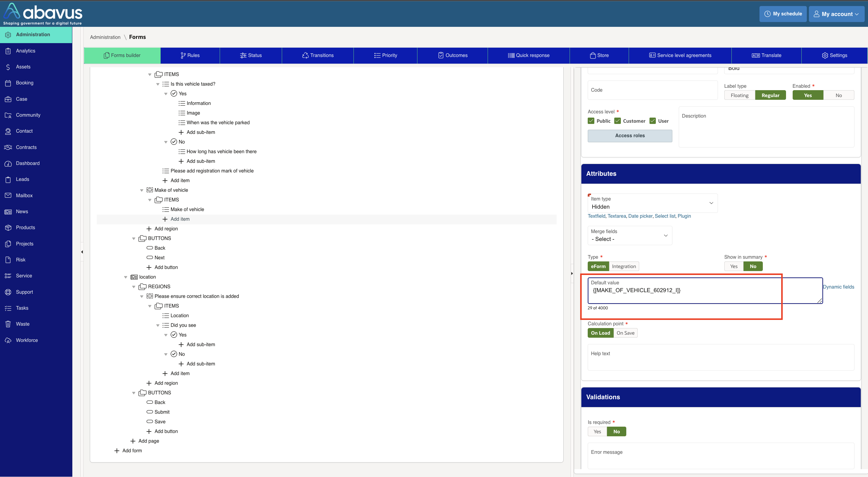Click the Dashboard gauge icon
This screenshot has width=868, height=477.
click(x=8, y=163)
